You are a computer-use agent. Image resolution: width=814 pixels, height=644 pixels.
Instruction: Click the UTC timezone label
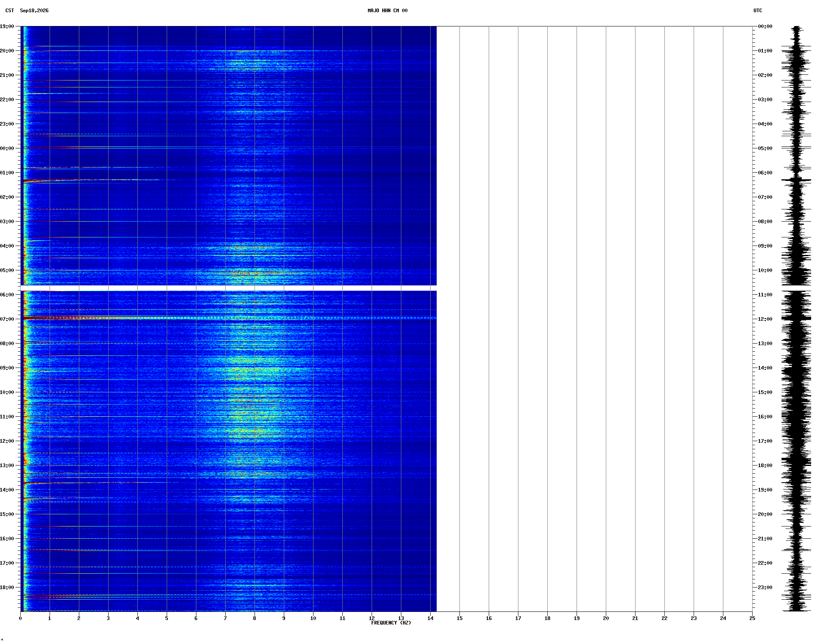point(757,11)
